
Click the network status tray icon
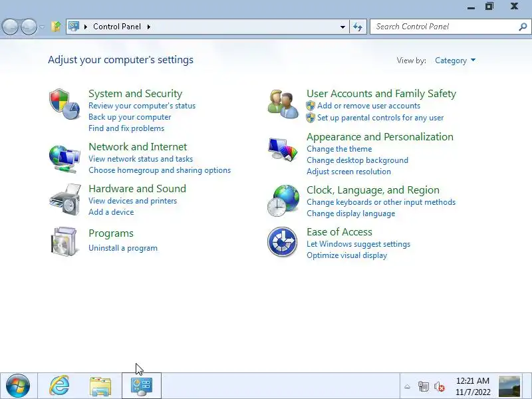click(x=424, y=386)
